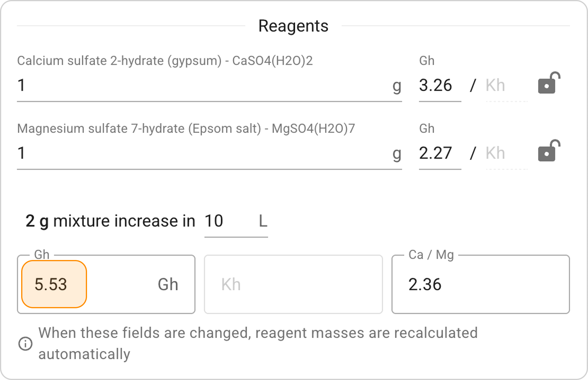Viewport: 588px width, 380px height.
Task: Edit the Ca / Mg ratio 2.36
Action: (x=480, y=284)
